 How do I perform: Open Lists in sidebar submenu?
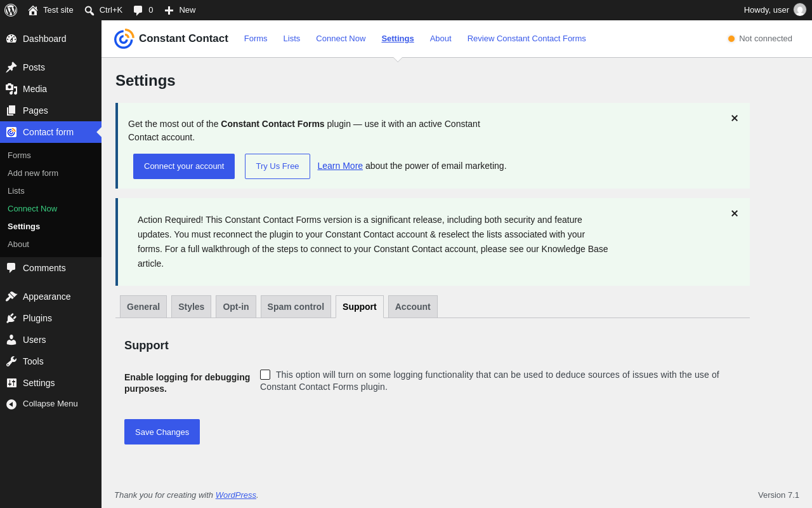[x=16, y=190]
